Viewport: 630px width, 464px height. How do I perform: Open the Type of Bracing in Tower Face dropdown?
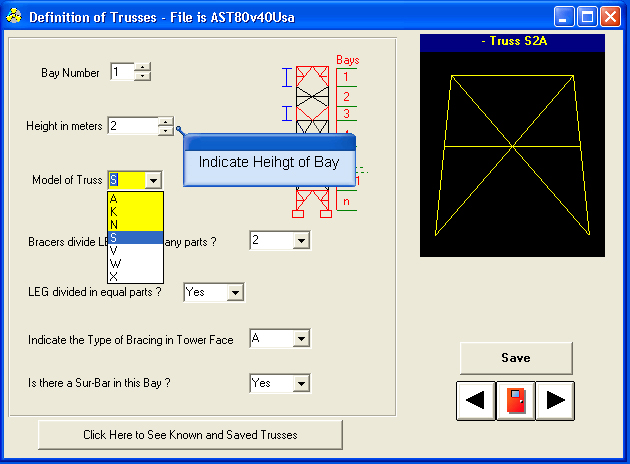300,340
